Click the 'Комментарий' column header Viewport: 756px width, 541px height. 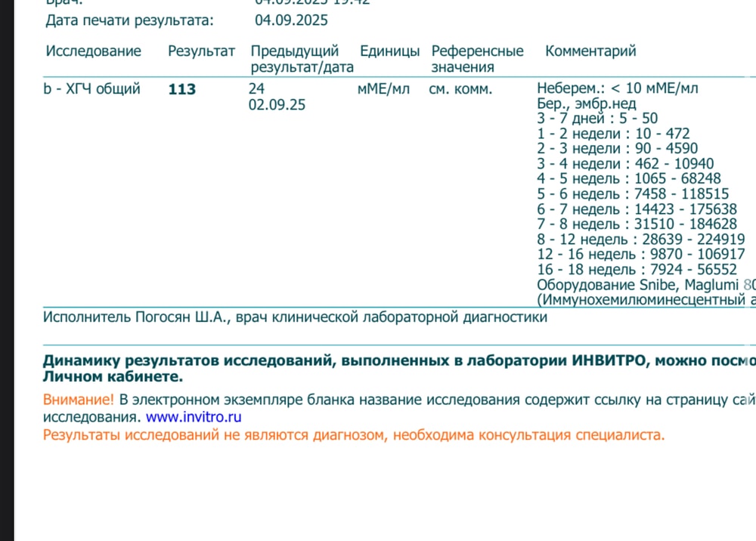pyautogui.click(x=590, y=51)
